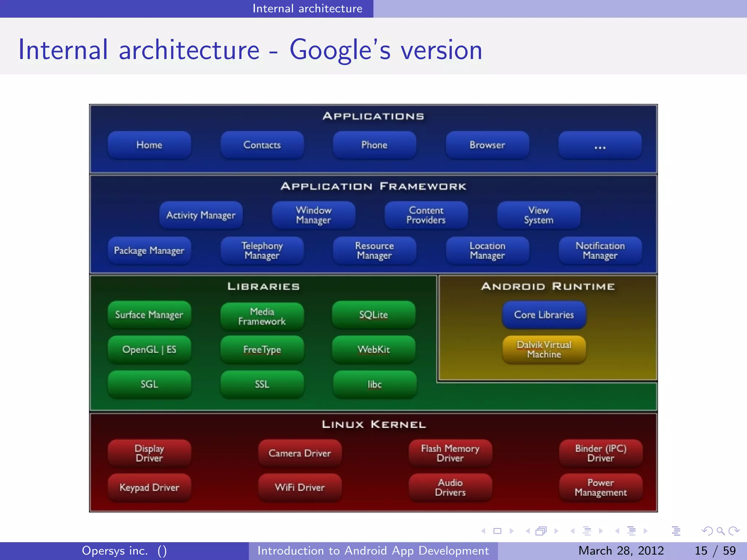Viewport: 747px width, 560px height.
Task: Select the Activity Manager box
Action: click(201, 215)
